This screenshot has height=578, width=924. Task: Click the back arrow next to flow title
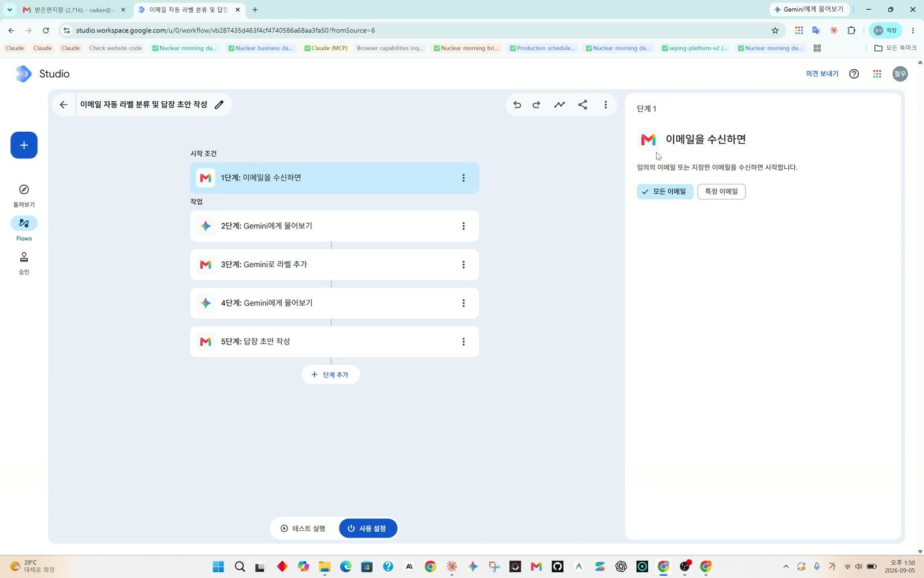(64, 105)
